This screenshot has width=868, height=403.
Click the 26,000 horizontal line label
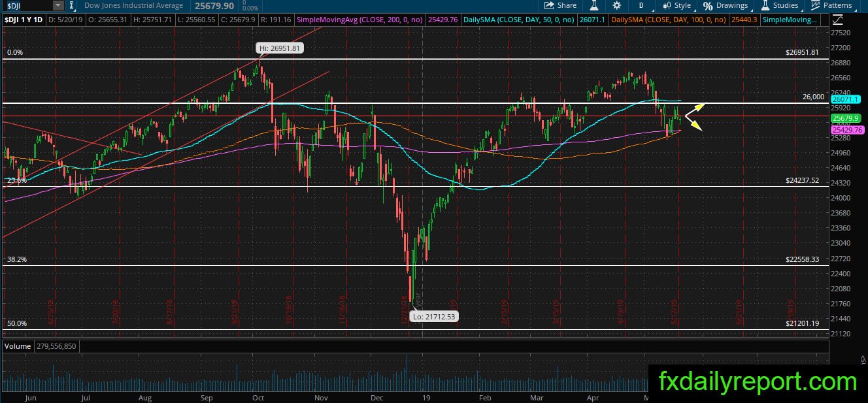[x=813, y=97]
